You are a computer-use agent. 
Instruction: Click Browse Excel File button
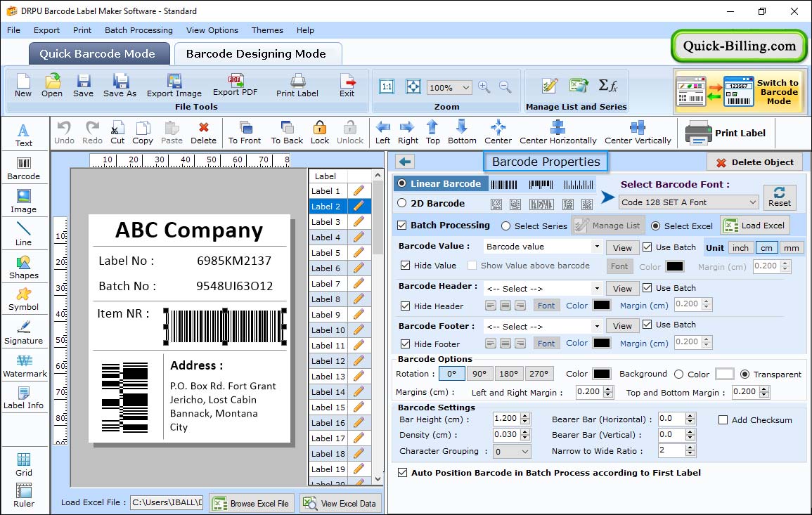[252, 503]
